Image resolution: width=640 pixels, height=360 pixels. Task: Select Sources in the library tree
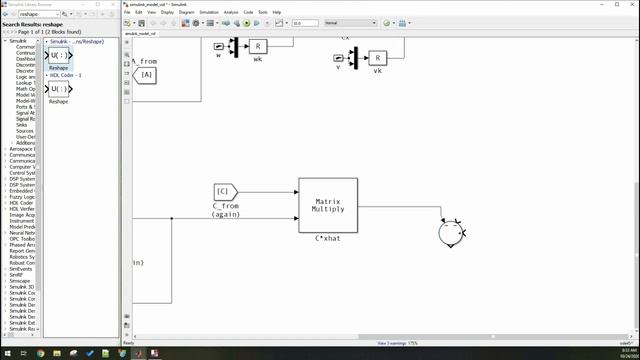coord(24,131)
